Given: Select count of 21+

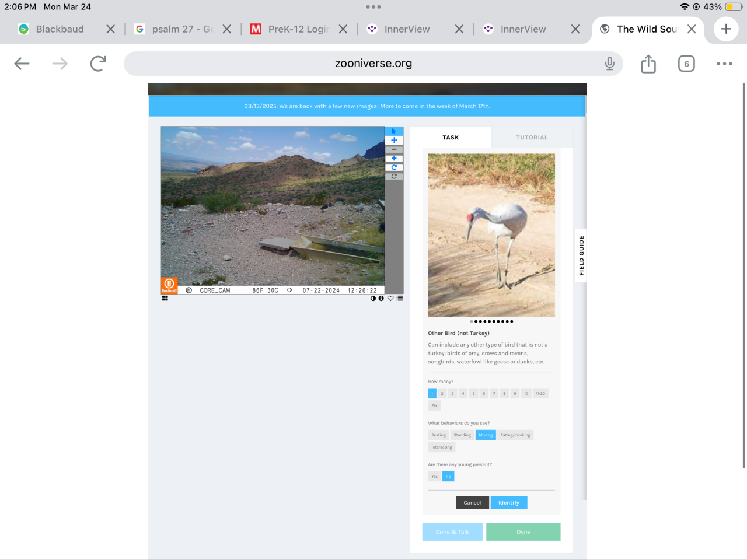Looking at the screenshot, I should [x=434, y=405].
